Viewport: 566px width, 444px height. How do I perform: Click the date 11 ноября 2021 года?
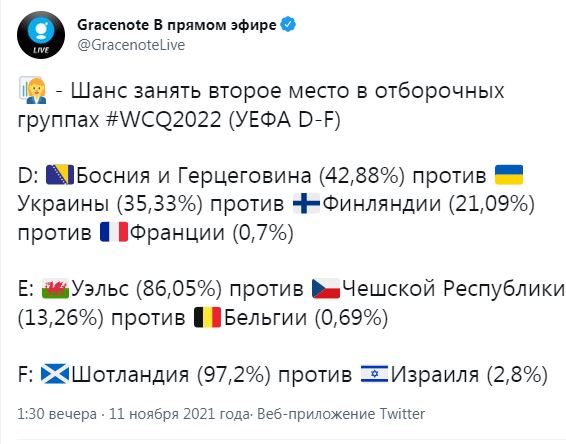tap(179, 414)
